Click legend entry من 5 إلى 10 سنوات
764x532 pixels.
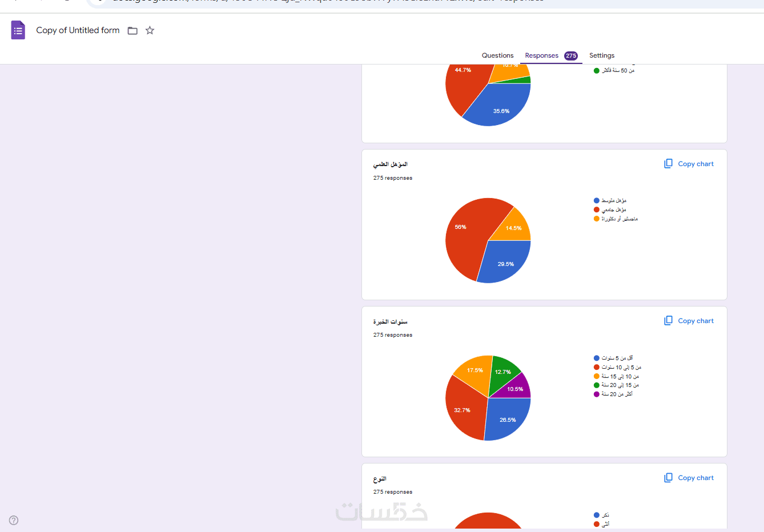pyautogui.click(x=617, y=367)
